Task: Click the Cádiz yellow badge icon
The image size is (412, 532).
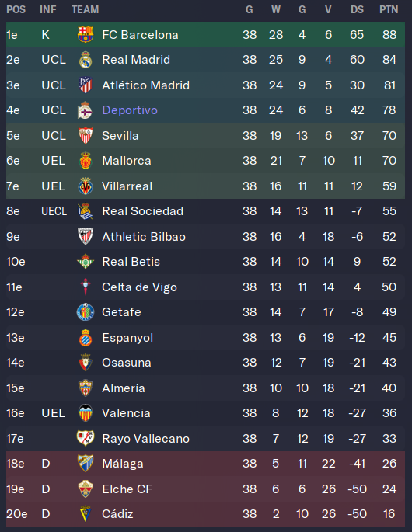Action: (x=86, y=514)
